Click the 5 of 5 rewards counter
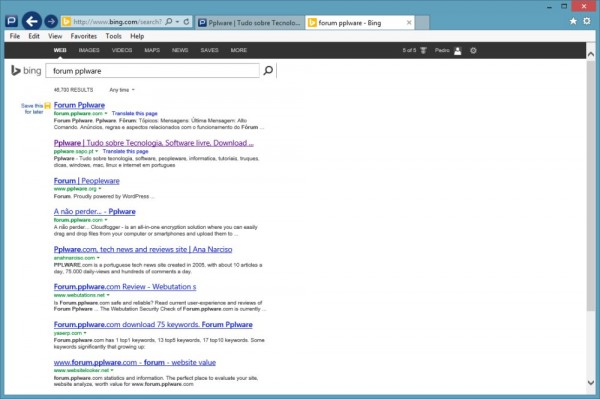The image size is (600, 399). pyautogui.click(x=409, y=50)
